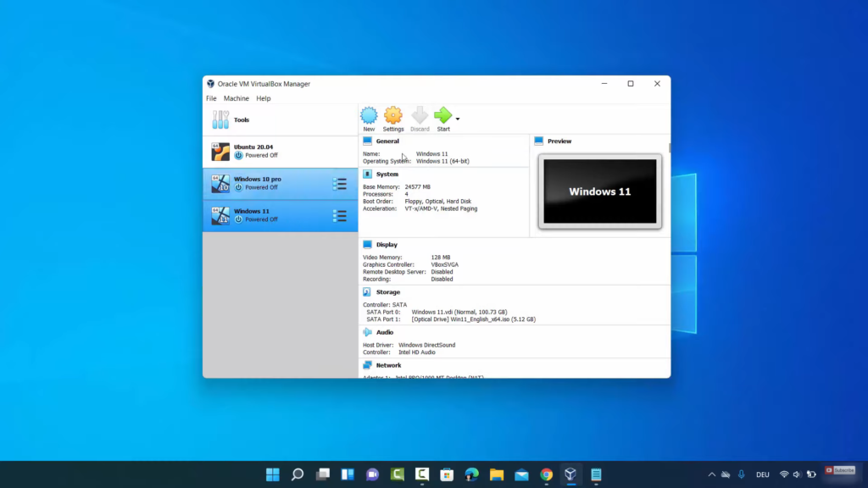Click the Windows 10 pro VM icon
The image size is (868, 488).
click(220, 184)
